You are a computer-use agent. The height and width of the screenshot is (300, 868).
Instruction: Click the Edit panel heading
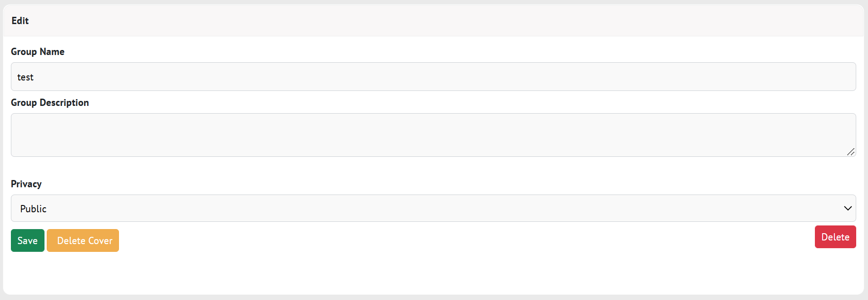20,21
